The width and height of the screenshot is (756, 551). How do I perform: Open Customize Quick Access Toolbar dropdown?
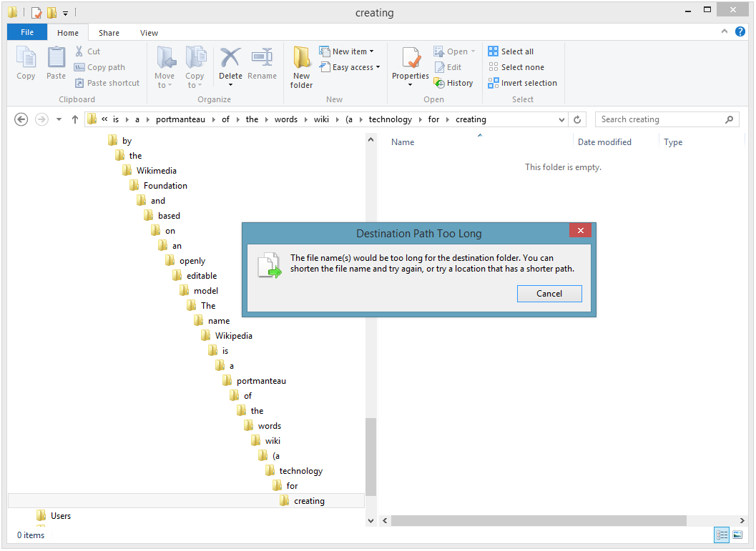[66, 13]
